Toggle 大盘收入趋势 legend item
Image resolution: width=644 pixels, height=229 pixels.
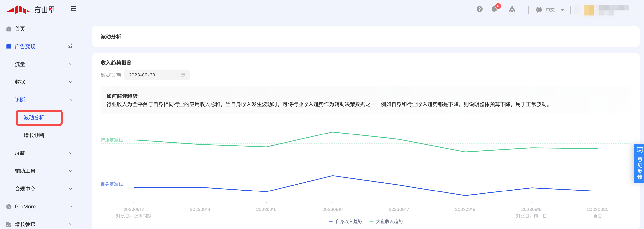[386, 222]
